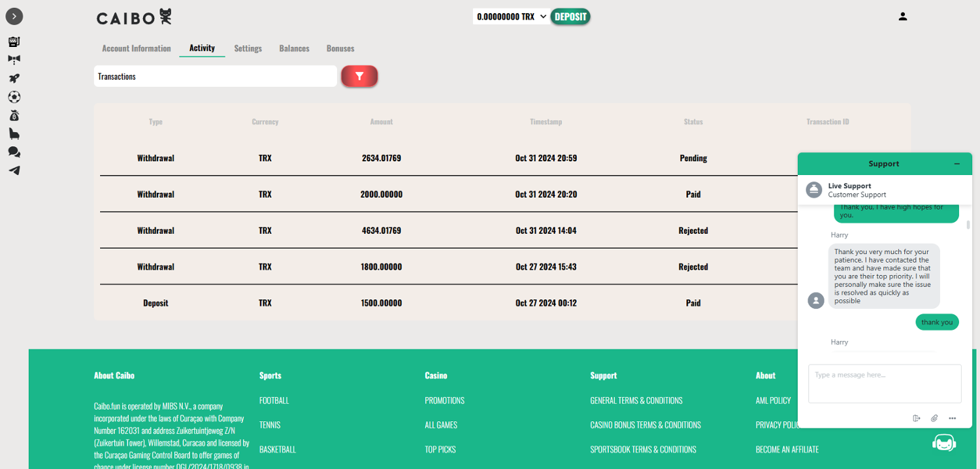The height and width of the screenshot is (469, 980).
Task: Click the green DEPOSIT button
Action: point(570,17)
